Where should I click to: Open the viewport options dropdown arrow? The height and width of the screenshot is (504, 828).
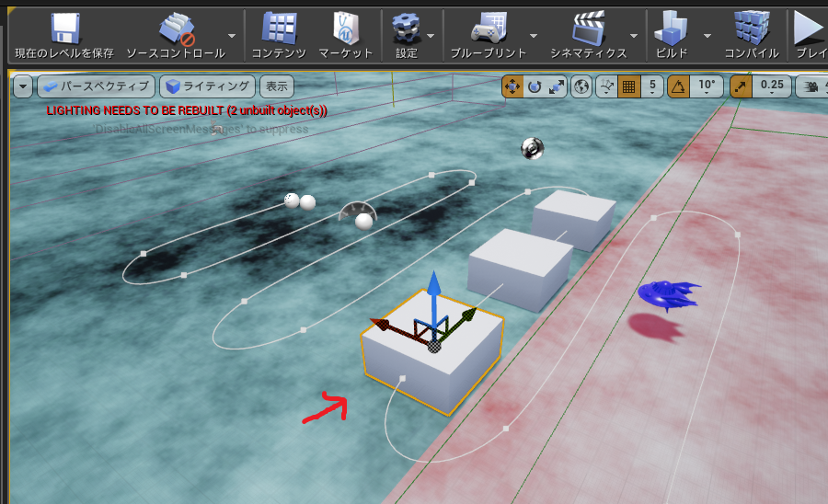pos(23,86)
